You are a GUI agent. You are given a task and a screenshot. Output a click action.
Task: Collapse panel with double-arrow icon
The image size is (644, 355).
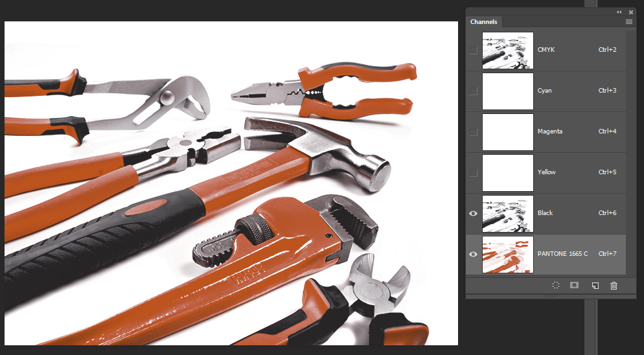(x=619, y=12)
